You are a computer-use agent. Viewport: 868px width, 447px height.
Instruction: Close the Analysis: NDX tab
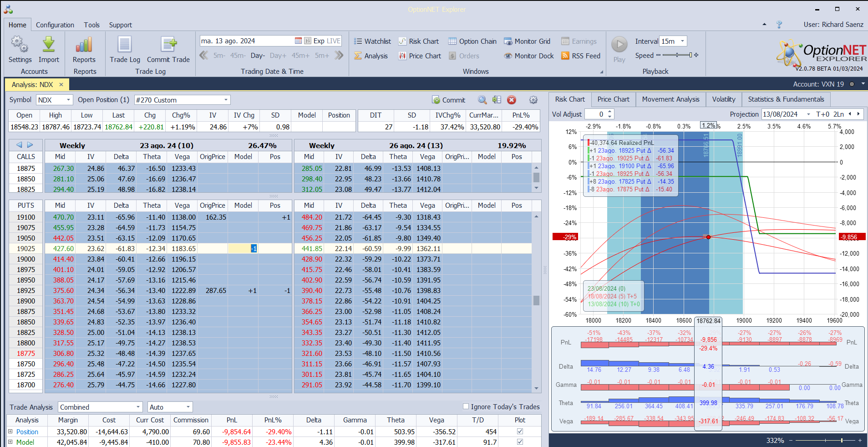click(x=61, y=85)
